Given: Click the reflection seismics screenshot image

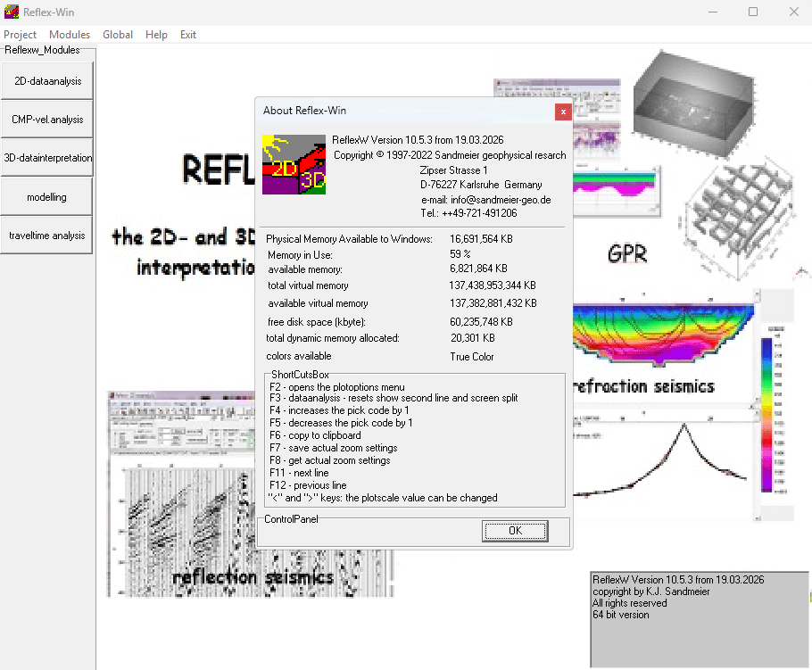Looking at the screenshot, I should coord(250,494).
